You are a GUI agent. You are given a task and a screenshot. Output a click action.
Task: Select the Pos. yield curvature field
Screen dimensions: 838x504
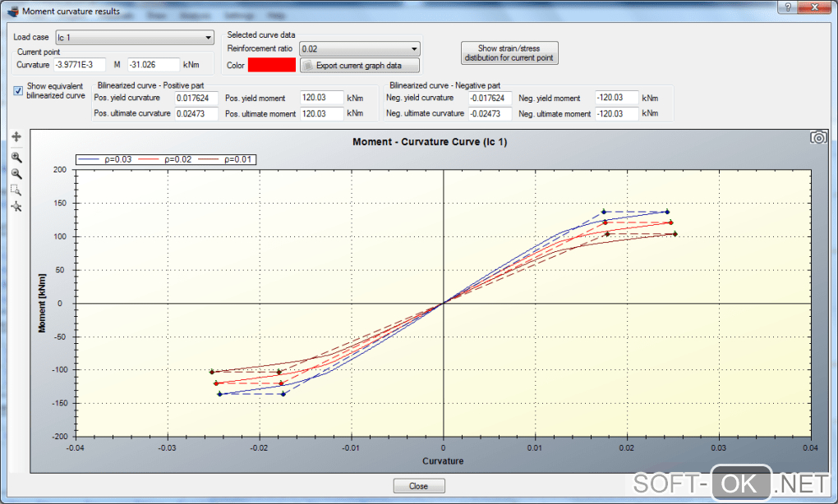196,98
